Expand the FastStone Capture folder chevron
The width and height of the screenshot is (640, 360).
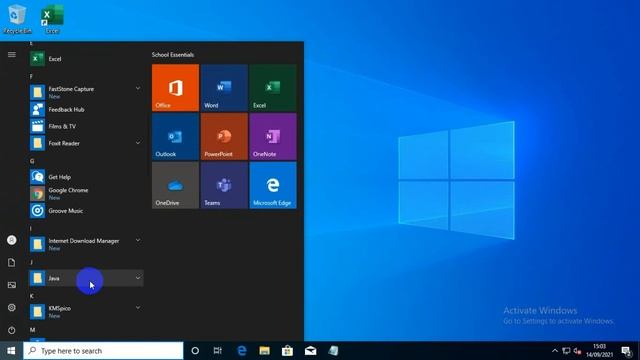pyautogui.click(x=138, y=88)
